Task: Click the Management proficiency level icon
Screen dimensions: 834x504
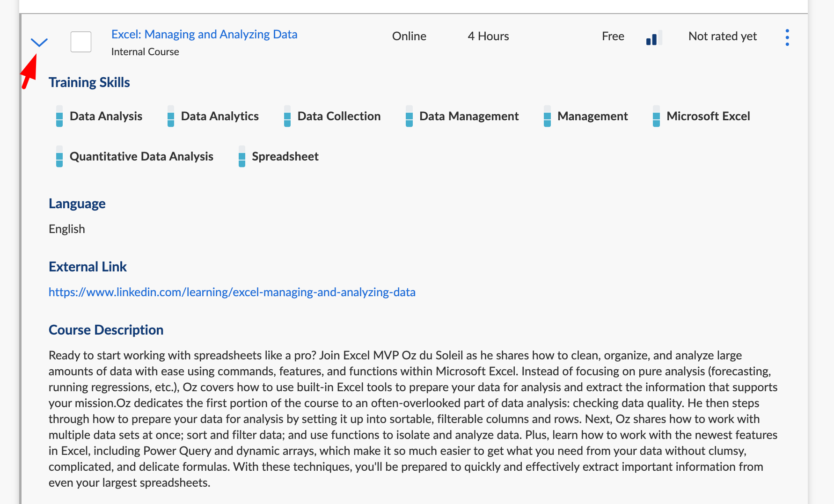Action: [x=547, y=116]
